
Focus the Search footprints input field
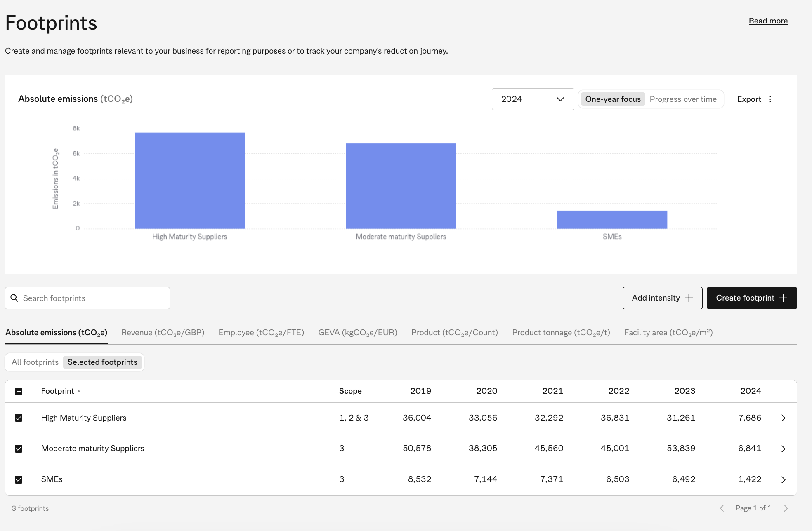93,298
